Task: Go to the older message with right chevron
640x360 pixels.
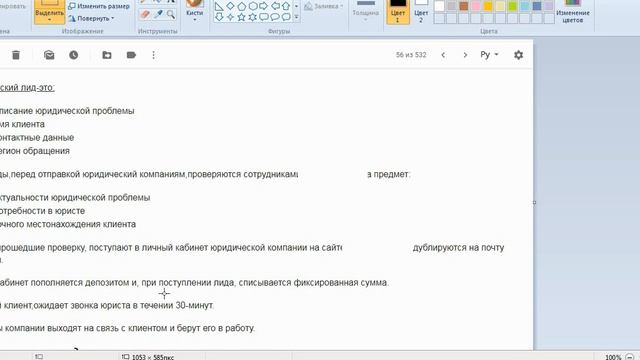Action: point(465,55)
